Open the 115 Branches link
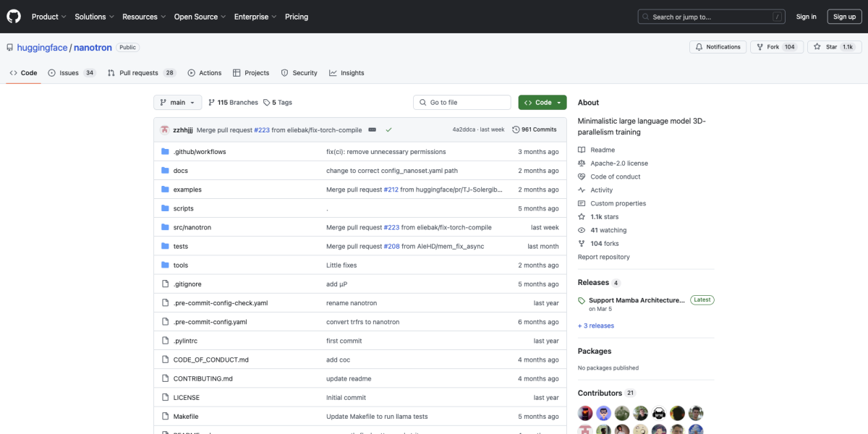 (233, 103)
